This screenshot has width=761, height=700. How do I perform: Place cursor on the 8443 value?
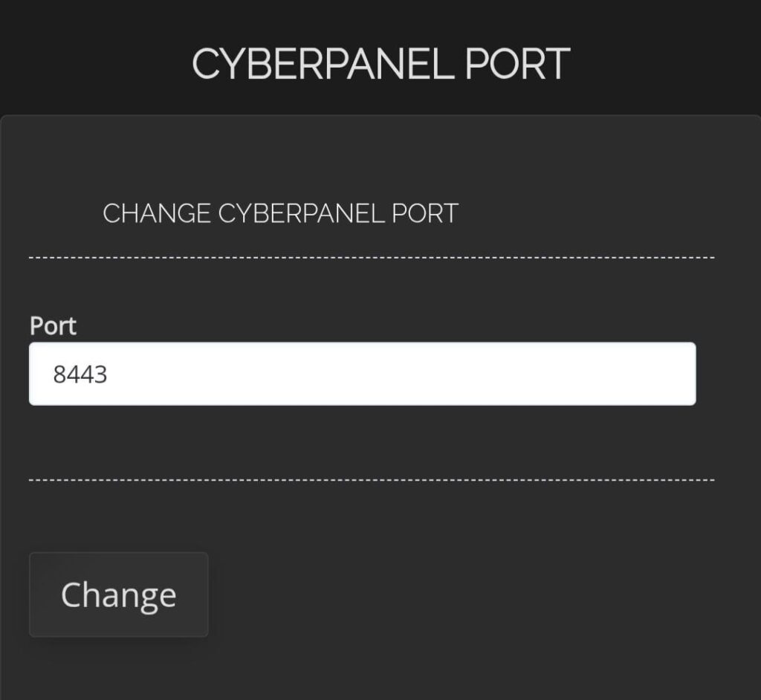click(x=80, y=374)
